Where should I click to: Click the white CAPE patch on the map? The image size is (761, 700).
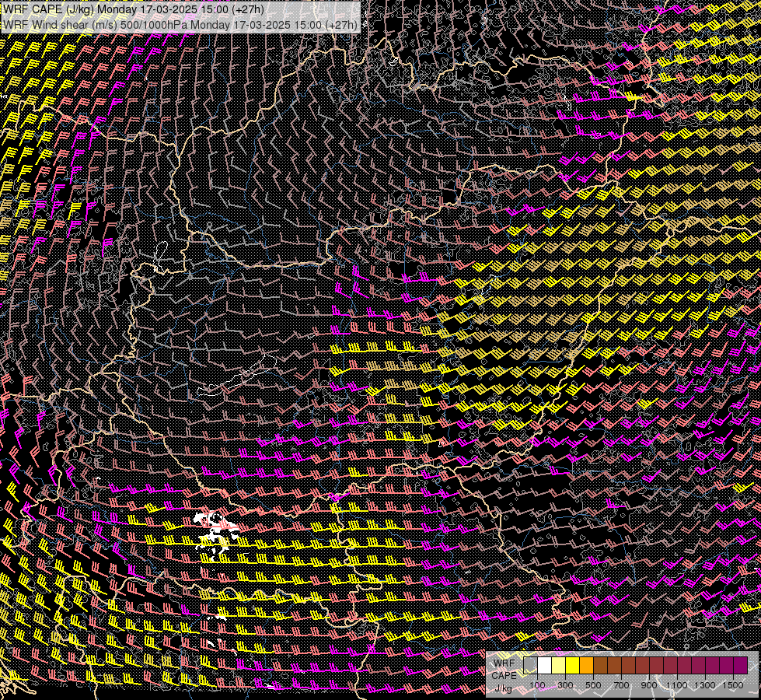pos(216,532)
